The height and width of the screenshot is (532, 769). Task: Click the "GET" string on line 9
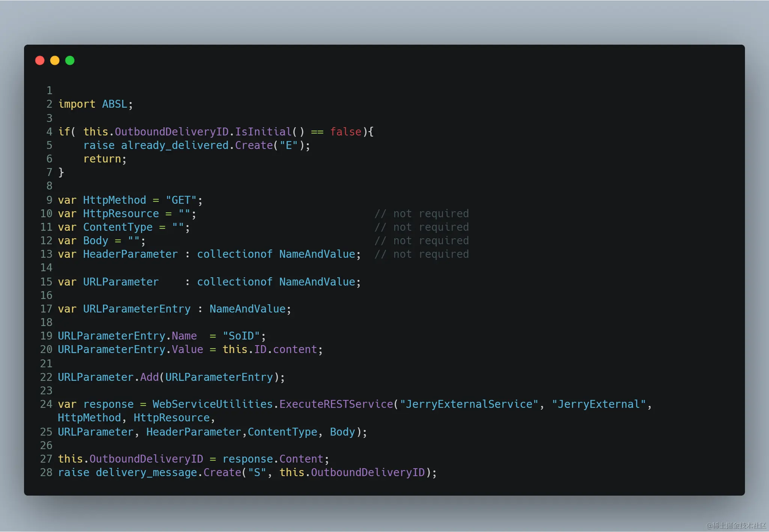pyautogui.click(x=181, y=200)
